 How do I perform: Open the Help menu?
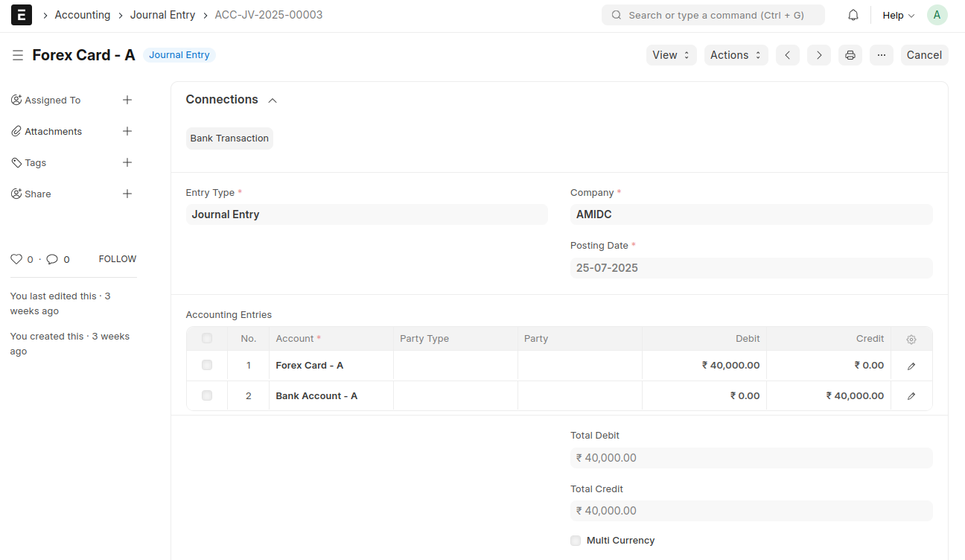point(898,16)
